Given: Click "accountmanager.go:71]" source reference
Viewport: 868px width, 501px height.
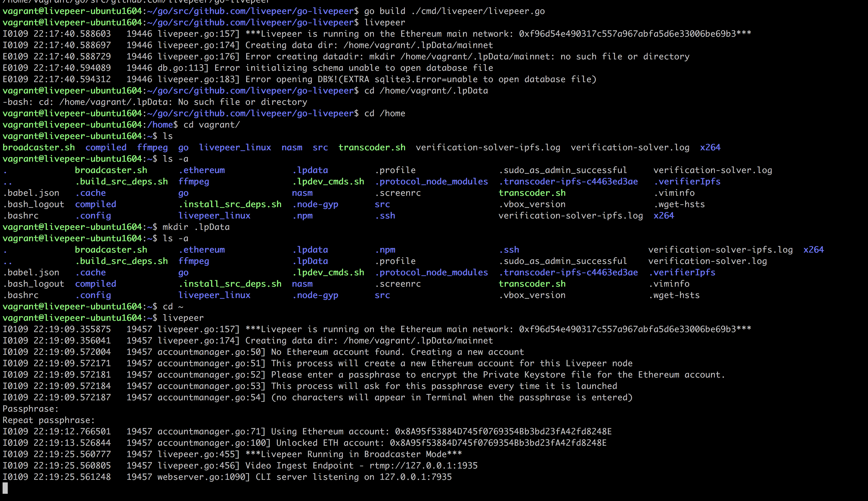Looking at the screenshot, I should (212, 432).
